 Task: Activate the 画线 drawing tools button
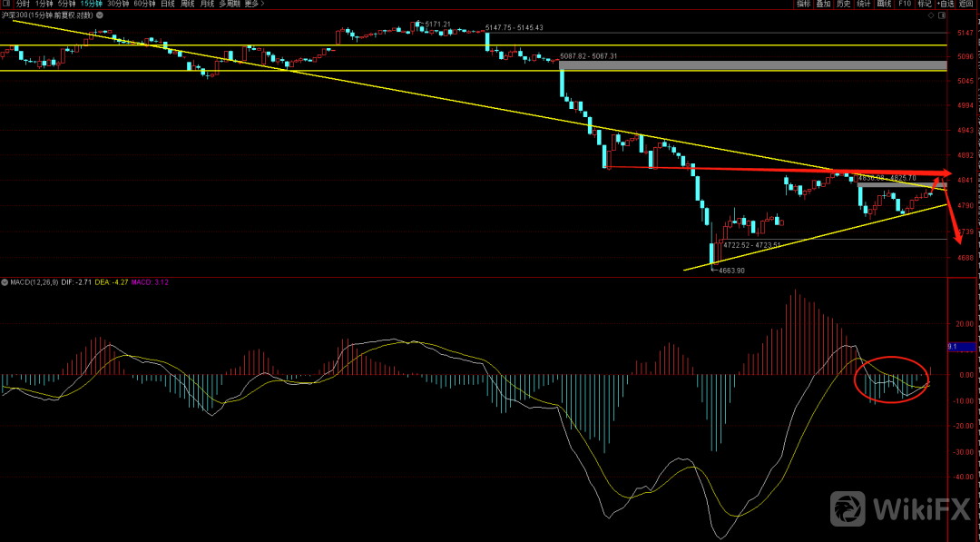884,5
